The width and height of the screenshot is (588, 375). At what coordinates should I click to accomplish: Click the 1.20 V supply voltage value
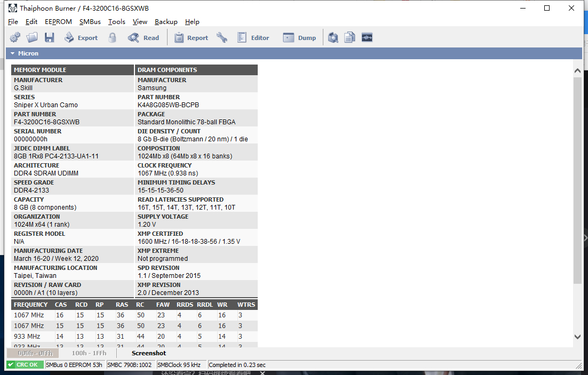[147, 224]
